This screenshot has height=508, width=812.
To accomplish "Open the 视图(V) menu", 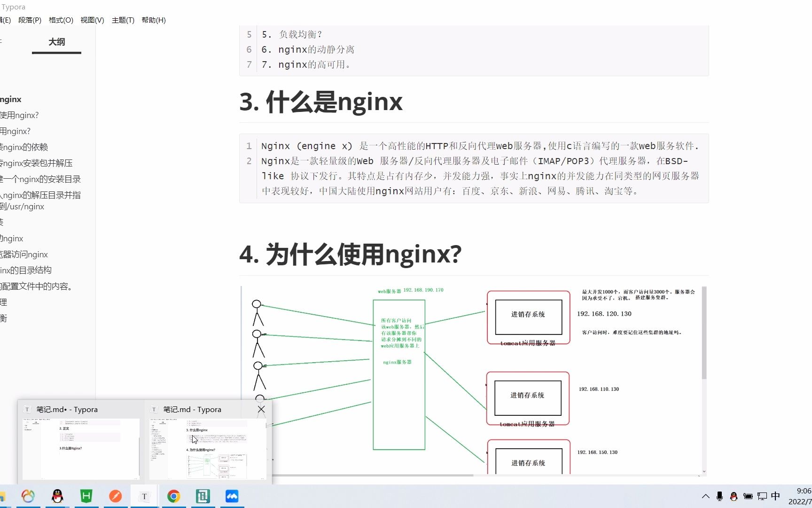I will [x=92, y=20].
